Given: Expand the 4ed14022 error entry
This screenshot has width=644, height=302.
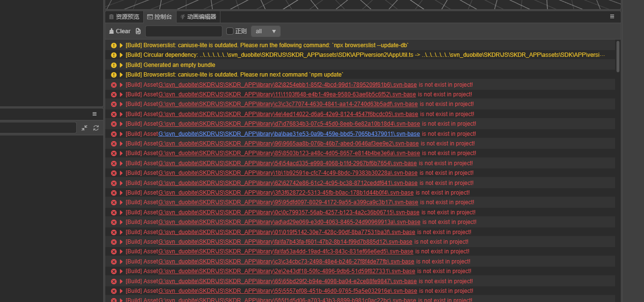Looking at the screenshot, I should pos(122,114).
